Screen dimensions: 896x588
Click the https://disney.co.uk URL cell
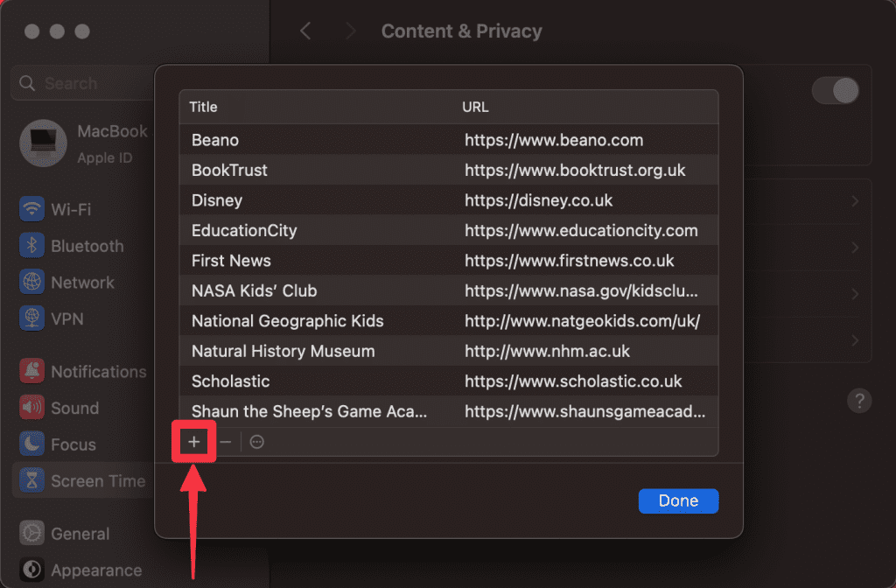[538, 200]
